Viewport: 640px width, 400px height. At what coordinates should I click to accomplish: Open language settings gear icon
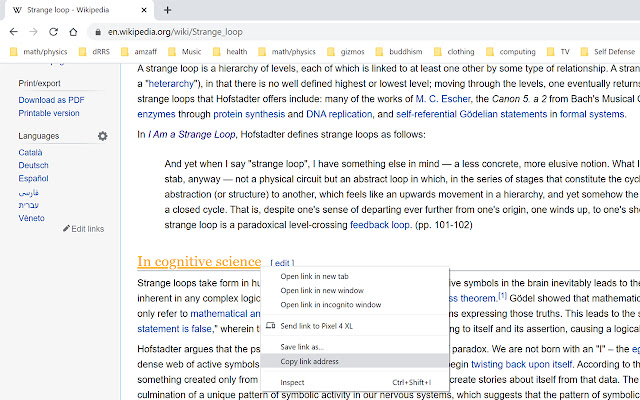click(102, 136)
